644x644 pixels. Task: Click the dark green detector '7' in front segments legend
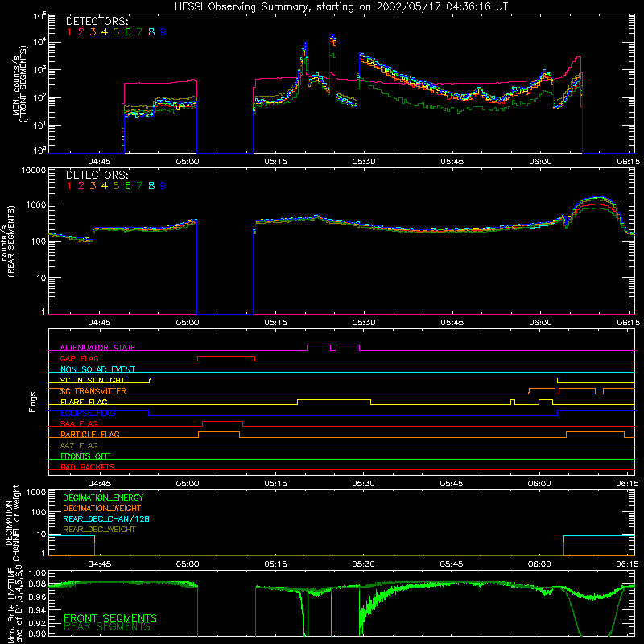tap(139, 32)
